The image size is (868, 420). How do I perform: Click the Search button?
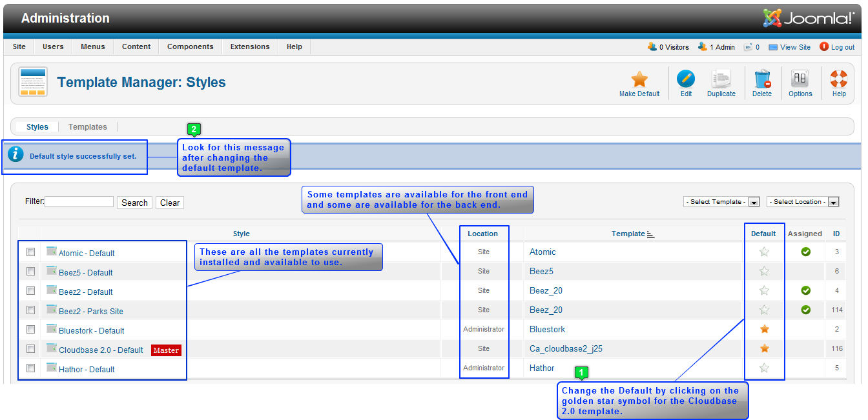134,203
